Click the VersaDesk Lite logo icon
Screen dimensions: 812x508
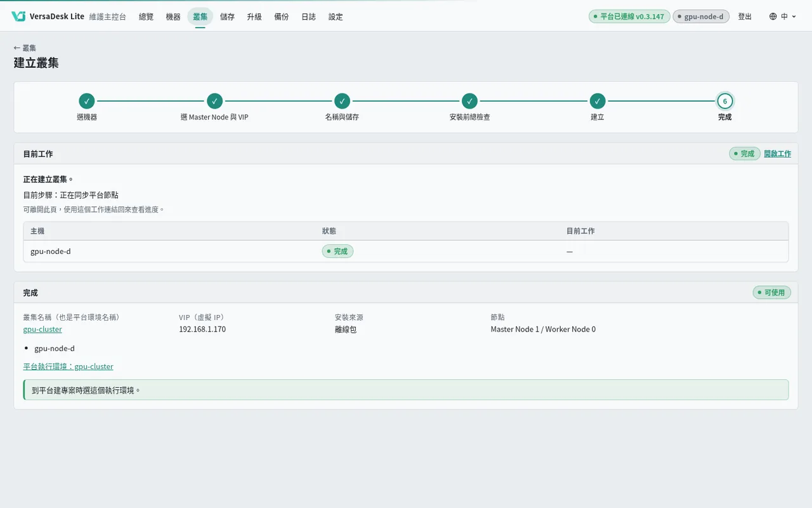point(18,17)
